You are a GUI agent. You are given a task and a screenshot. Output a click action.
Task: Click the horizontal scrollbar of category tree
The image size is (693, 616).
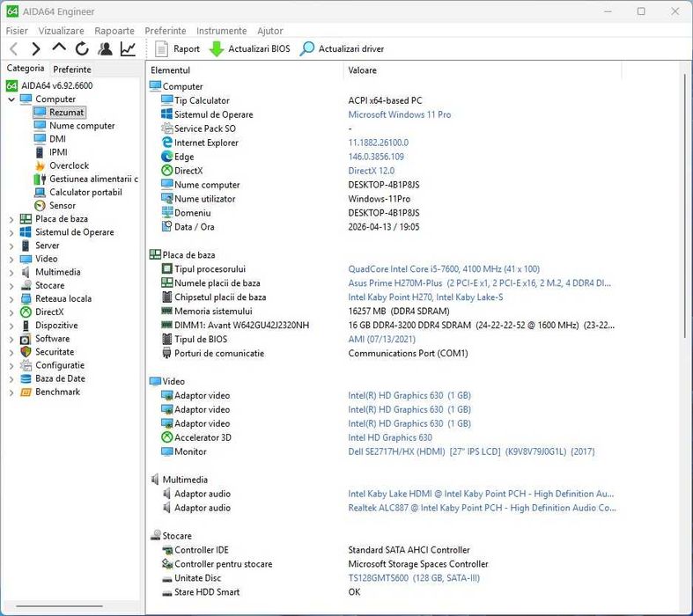[59, 606]
